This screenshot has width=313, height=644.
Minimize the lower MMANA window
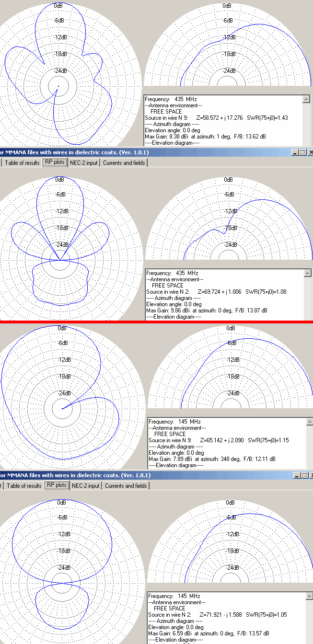coord(297,475)
